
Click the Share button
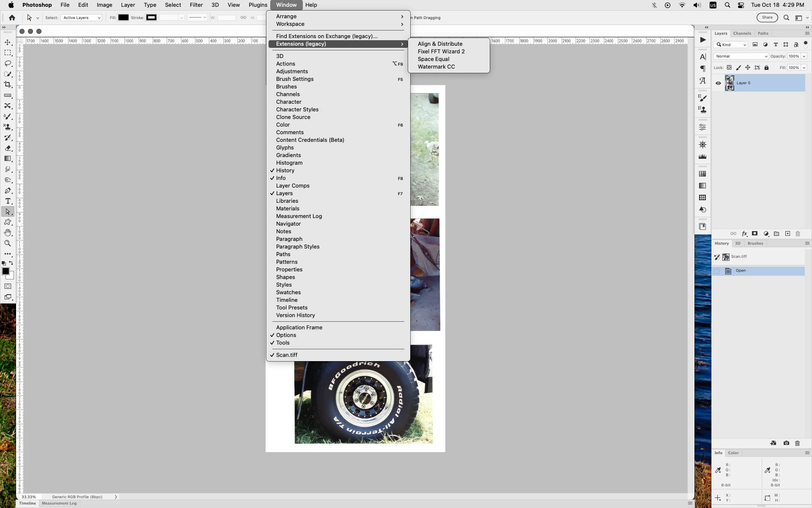767,18
